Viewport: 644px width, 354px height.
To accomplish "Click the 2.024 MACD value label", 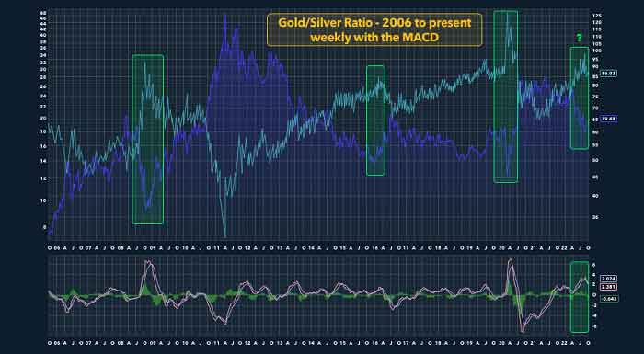I will [x=608, y=279].
